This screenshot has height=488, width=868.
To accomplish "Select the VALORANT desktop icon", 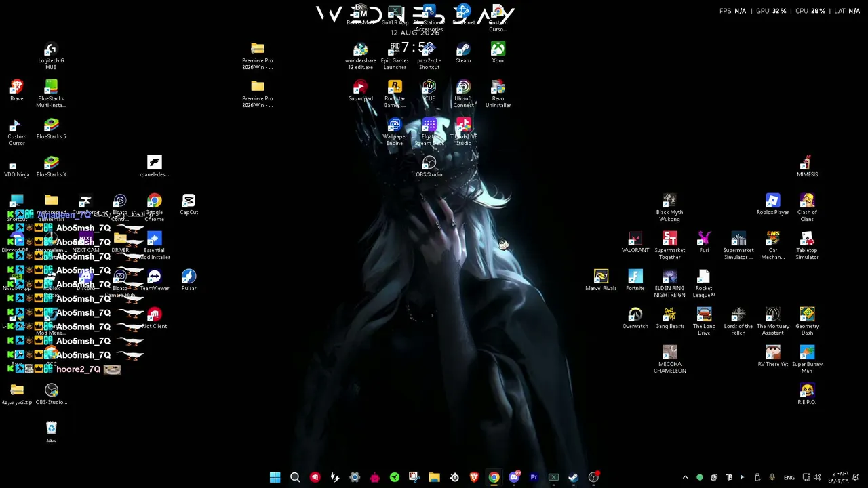I will [x=635, y=243].
